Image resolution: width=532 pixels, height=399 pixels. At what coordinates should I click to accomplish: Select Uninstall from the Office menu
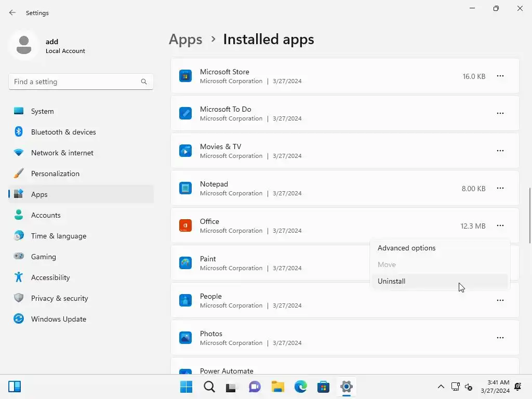click(x=440, y=281)
